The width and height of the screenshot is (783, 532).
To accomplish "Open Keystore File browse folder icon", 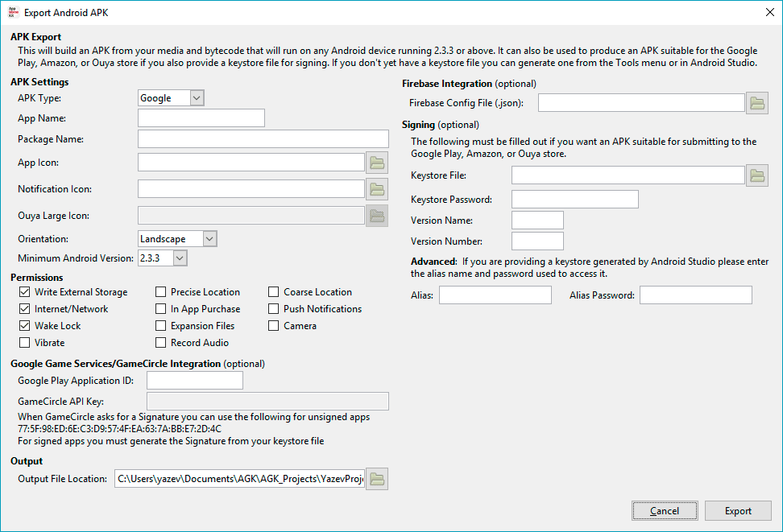I will pyautogui.click(x=756, y=175).
